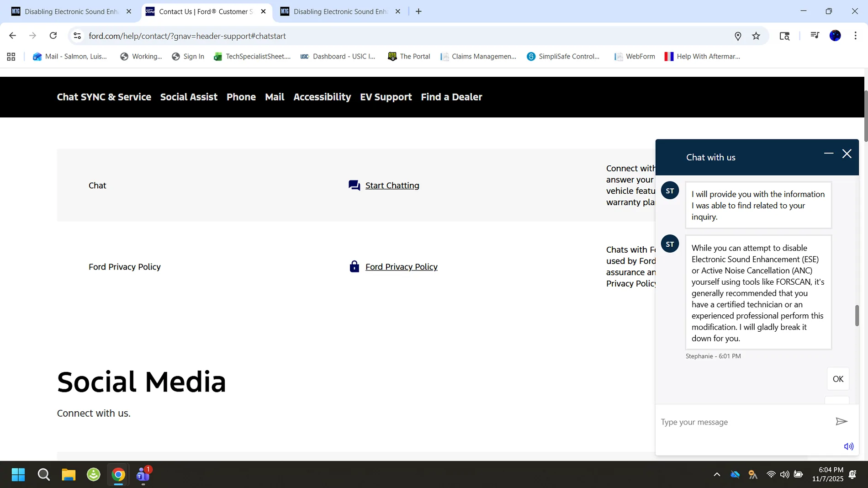Open SimpliSafe Control bookmark
This screenshot has width=868, height=488.
tap(563, 57)
